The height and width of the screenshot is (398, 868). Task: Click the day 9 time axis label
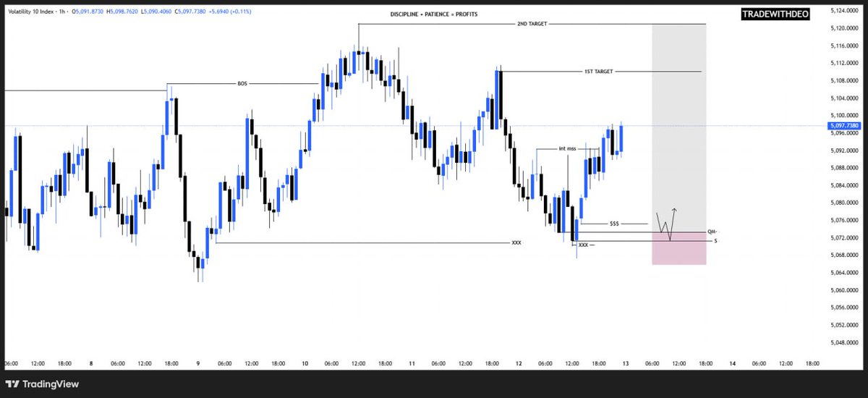(x=197, y=364)
